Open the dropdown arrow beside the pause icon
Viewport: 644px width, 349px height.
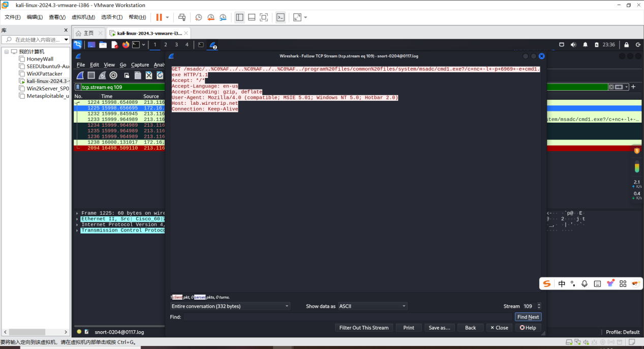167,17
